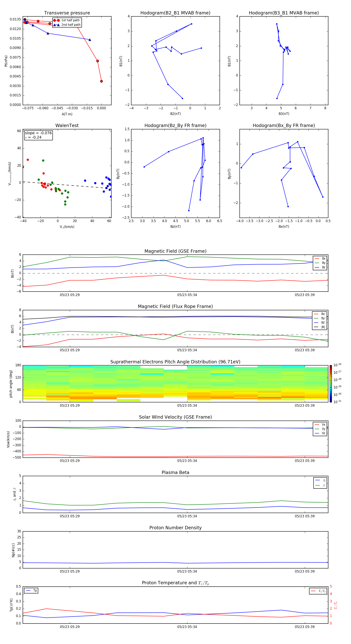Click "05/23 05:29" tick under GSE magnetic field plot
Viewport: 351px width, 644px height.
tap(70, 295)
